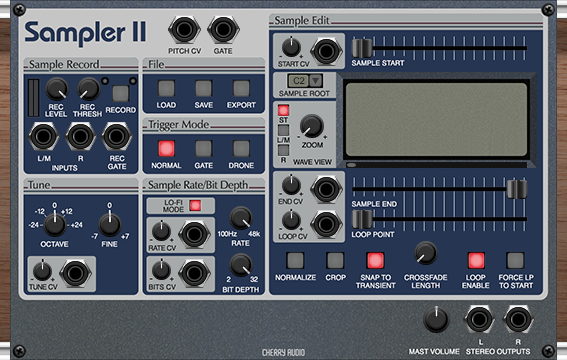Click the LOOP CV attenuator knob
The width and height of the screenshot is (567, 360).
[x=291, y=220]
